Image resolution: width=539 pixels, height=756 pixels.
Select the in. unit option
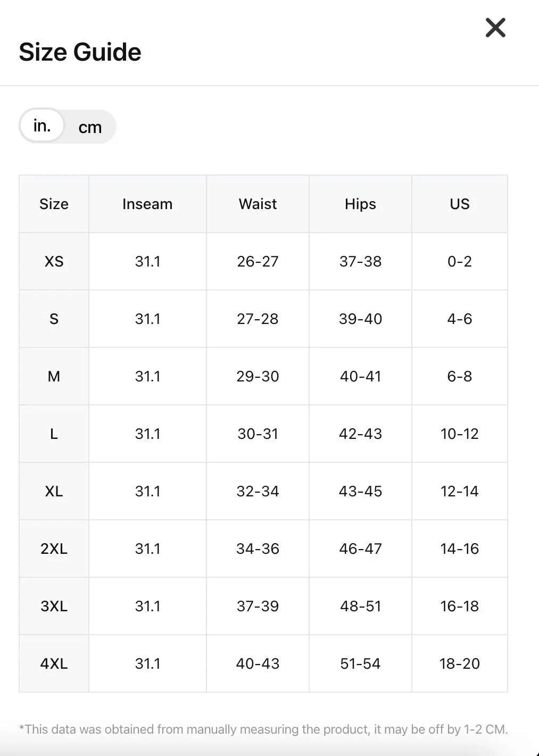pyautogui.click(x=42, y=126)
